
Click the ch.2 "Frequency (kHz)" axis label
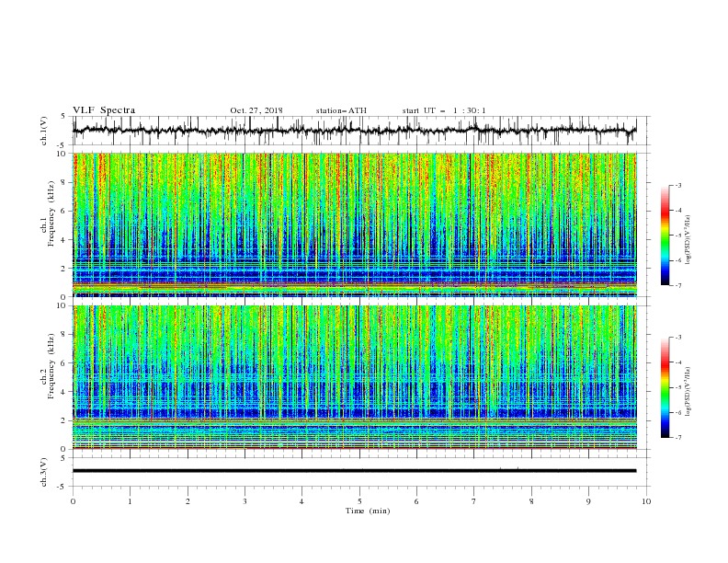tap(51, 365)
